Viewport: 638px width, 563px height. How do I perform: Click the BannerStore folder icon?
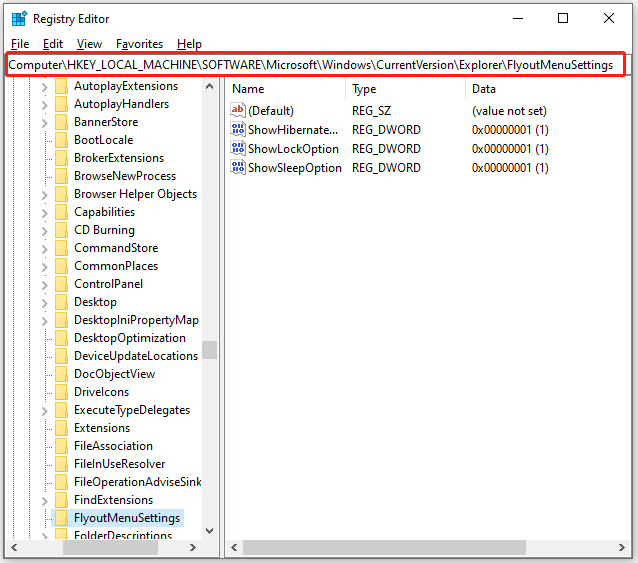click(x=61, y=122)
